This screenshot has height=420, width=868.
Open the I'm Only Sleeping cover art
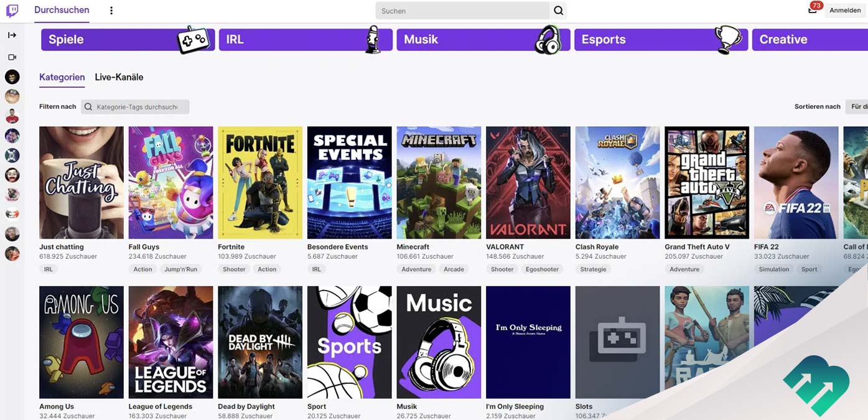click(528, 342)
